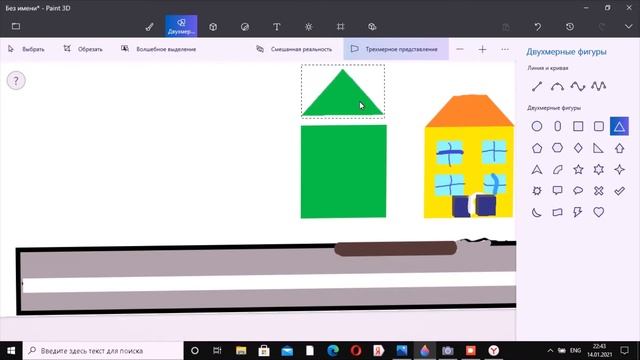This screenshot has width=640, height=360.
Task: Open the Canvas tab
Action: click(340, 27)
